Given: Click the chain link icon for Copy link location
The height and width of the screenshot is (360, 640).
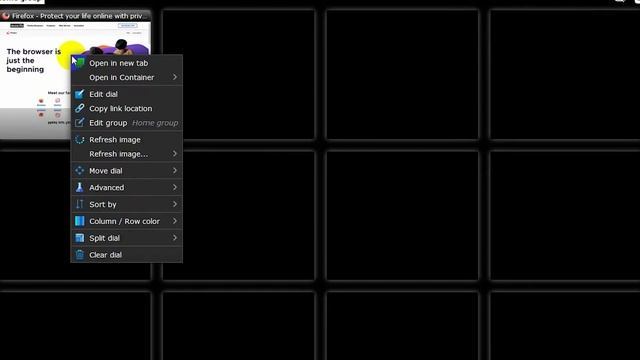Looking at the screenshot, I should pyautogui.click(x=80, y=109).
